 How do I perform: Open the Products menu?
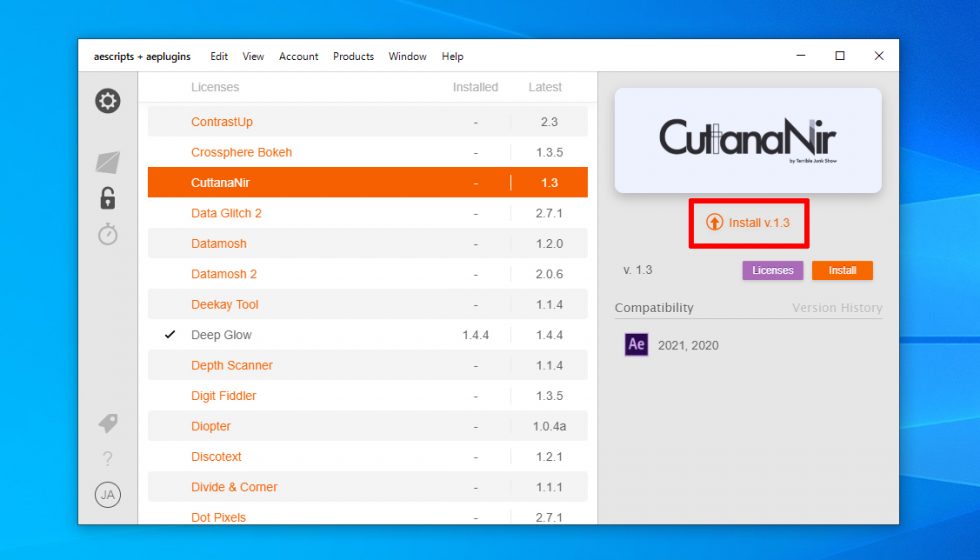click(x=353, y=56)
